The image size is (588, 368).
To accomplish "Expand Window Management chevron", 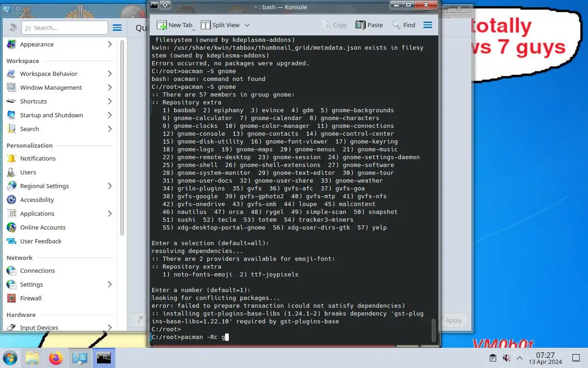I will pyautogui.click(x=109, y=87).
